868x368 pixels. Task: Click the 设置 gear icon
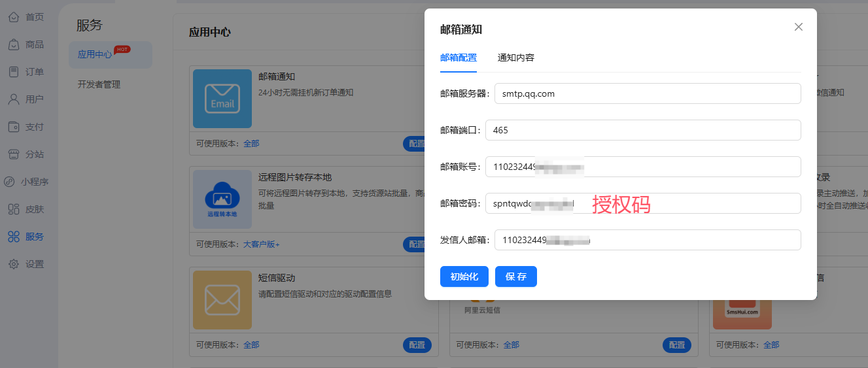coord(13,264)
